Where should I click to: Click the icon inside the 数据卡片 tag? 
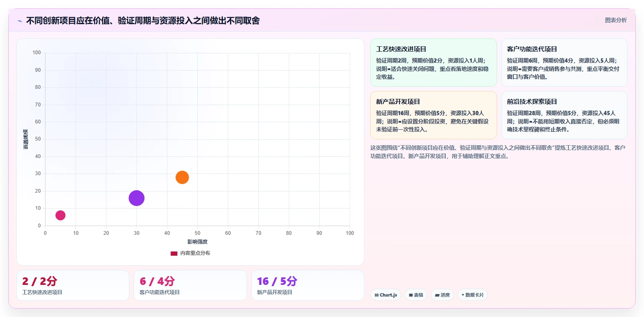(463, 295)
